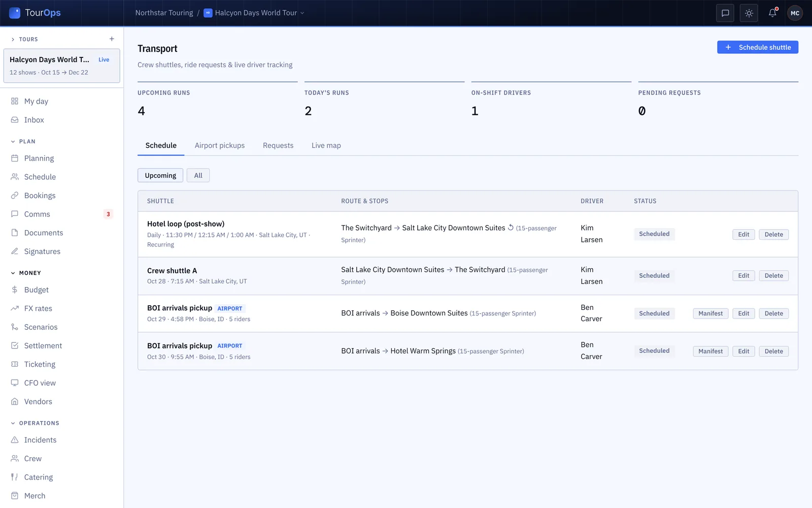This screenshot has width=812, height=508.
Task: Open notifications bell
Action: [772, 13]
